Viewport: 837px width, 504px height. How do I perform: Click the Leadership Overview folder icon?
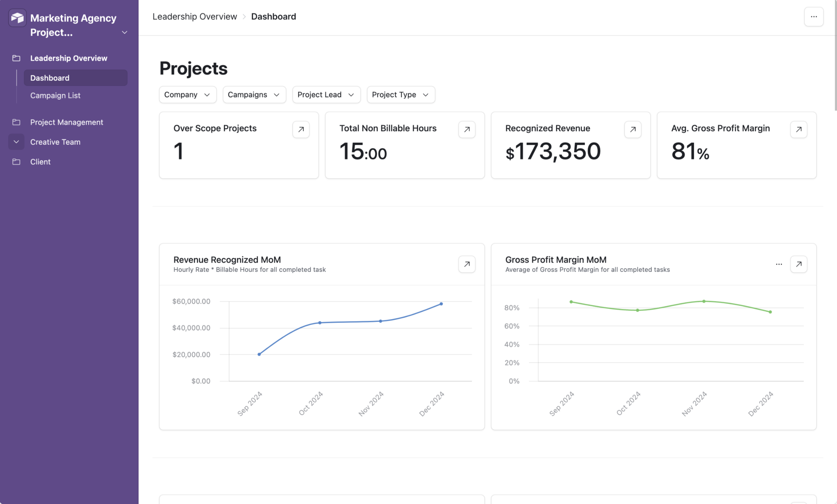[x=16, y=58]
